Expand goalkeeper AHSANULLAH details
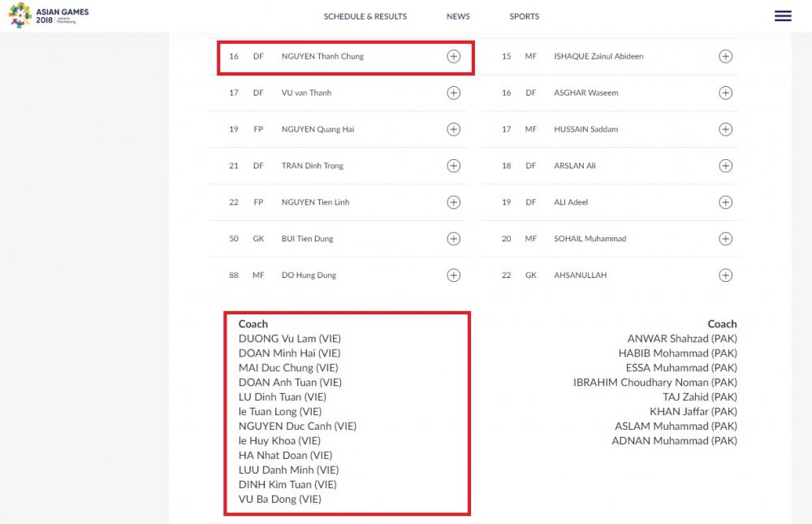812x524 pixels. [x=726, y=275]
